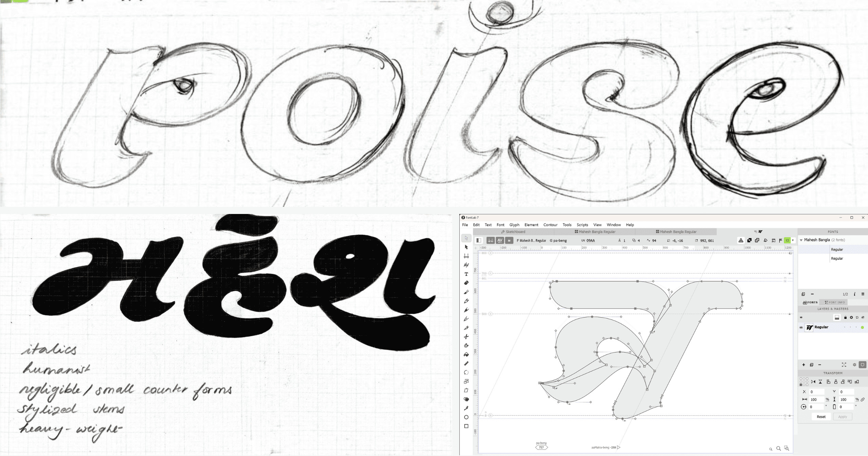Click the rotation angle input field

[817, 407]
